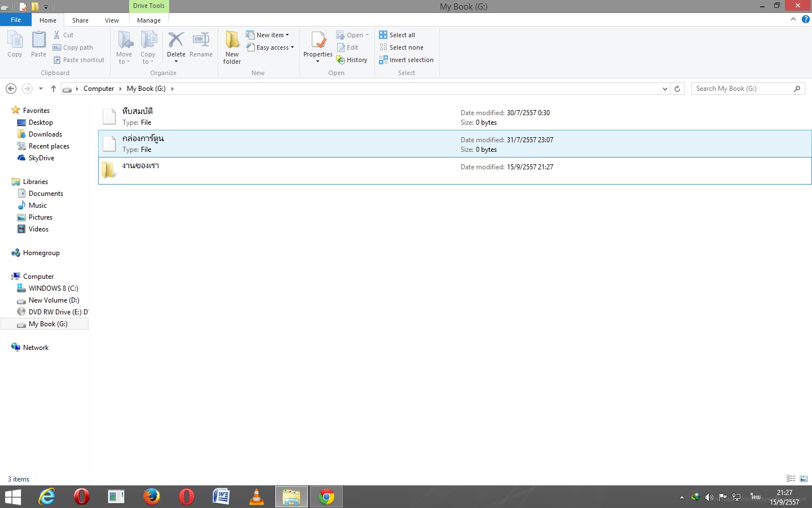Viewport: 812px width, 508px height.
Task: Open the Documents library
Action: 46,194
